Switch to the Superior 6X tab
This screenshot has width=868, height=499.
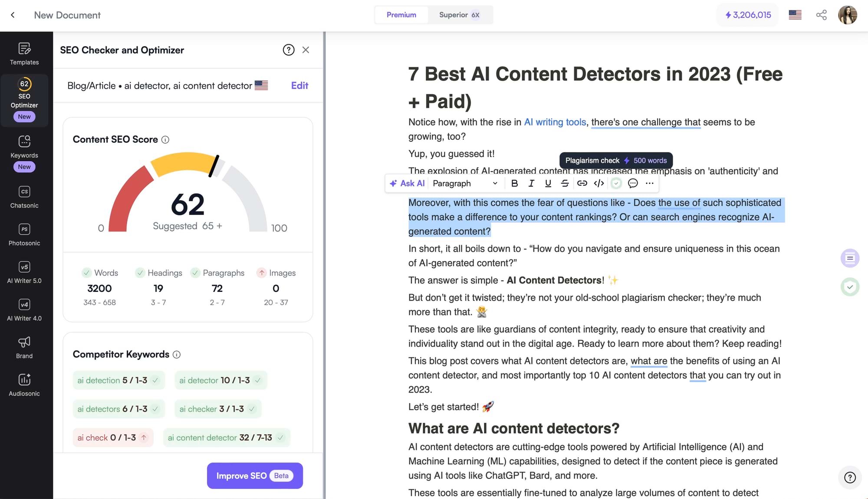point(459,14)
